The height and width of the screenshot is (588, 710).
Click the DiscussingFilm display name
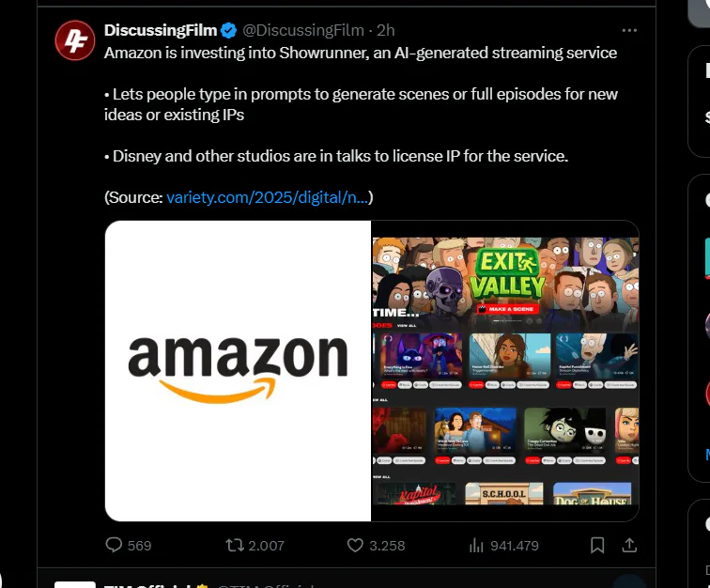coord(161,30)
